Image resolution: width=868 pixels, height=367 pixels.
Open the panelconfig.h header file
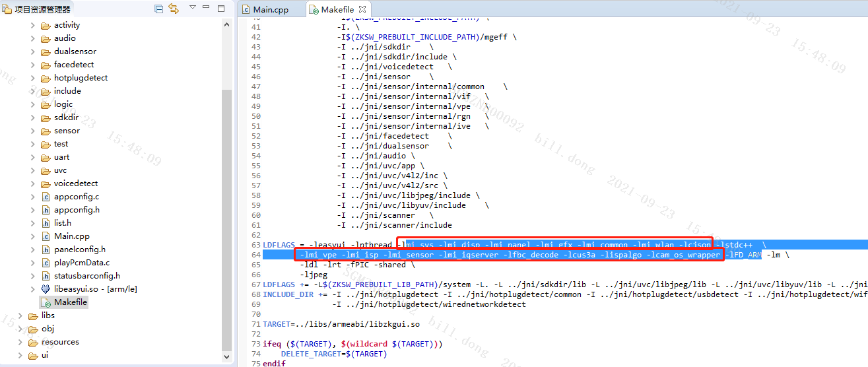(79, 250)
